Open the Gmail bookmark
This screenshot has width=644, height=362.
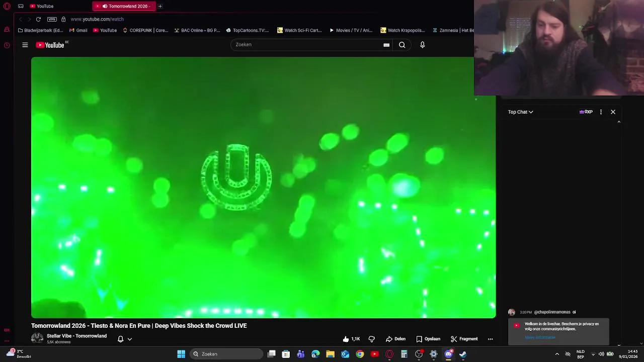tap(78, 30)
